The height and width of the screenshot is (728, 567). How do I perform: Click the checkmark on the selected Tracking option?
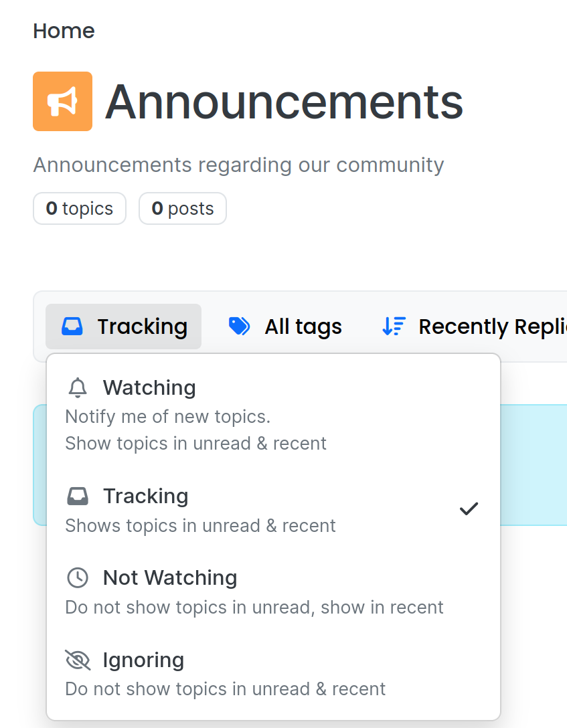click(469, 509)
